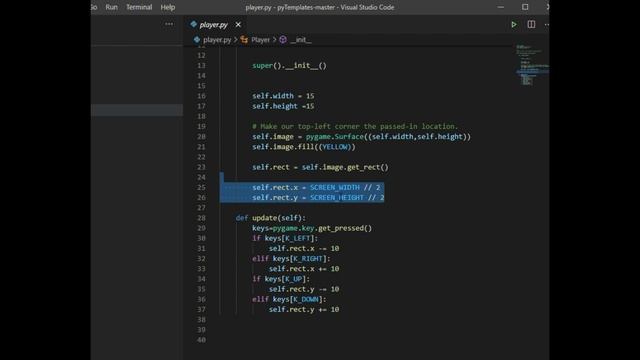Click the self.rect.y -= 10 line
Screen dimensions: 640x360
coord(304,289)
